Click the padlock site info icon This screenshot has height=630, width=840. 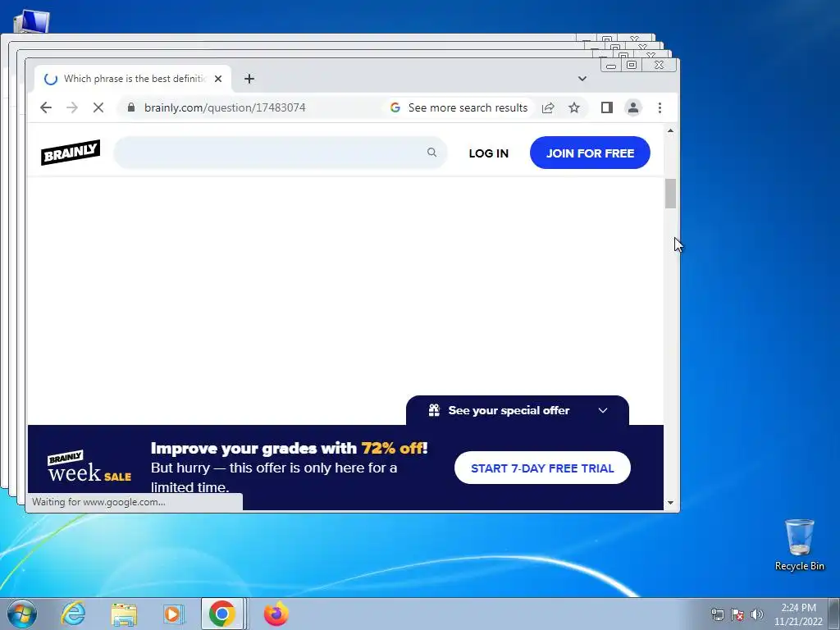pyautogui.click(x=131, y=107)
